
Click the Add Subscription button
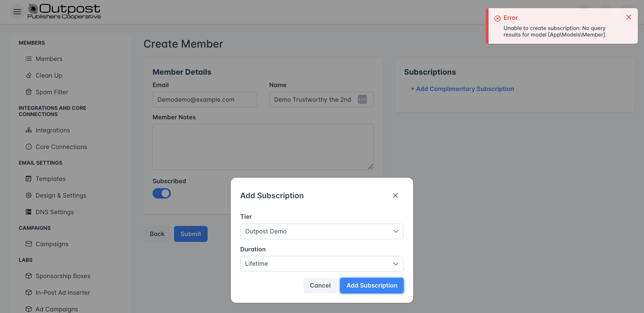click(372, 285)
